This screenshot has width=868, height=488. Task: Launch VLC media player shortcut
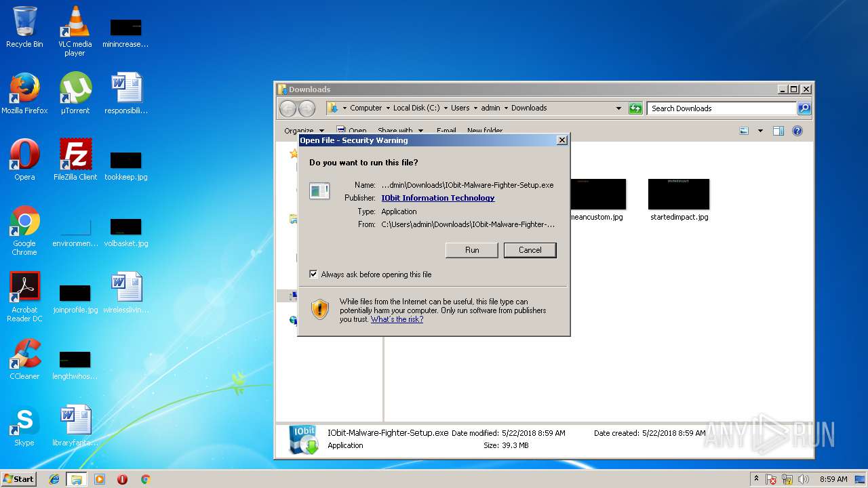tap(75, 31)
